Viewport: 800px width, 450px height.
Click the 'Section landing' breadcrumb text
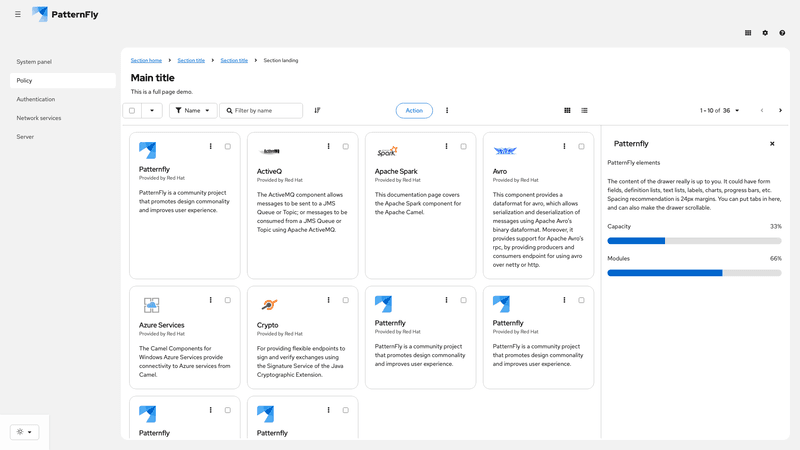point(281,60)
